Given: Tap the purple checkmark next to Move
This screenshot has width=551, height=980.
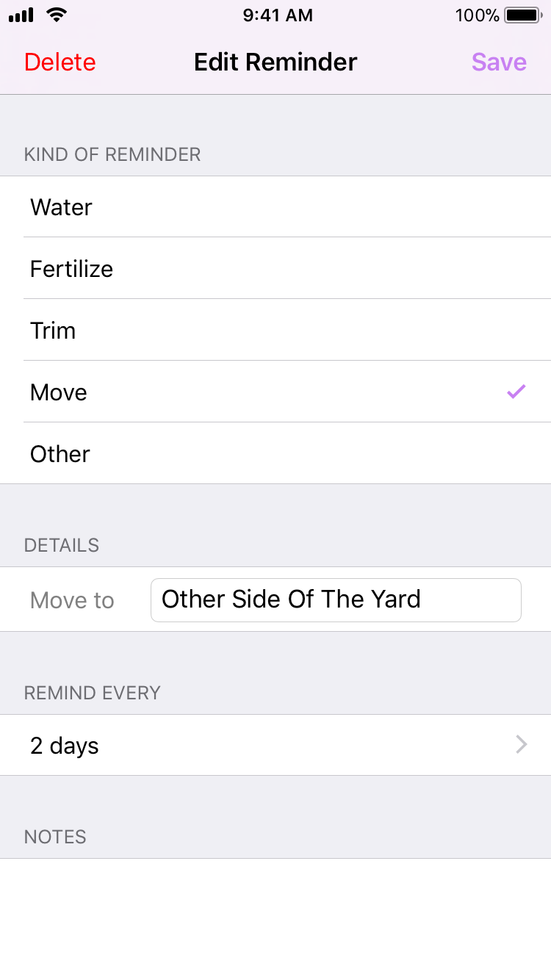Looking at the screenshot, I should 516,392.
